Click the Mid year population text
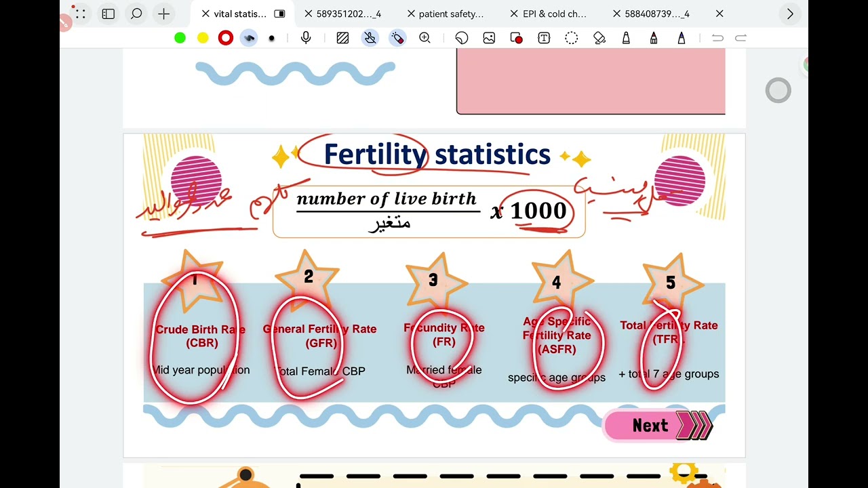Screen dimensions: 868x488 [x=201, y=370]
